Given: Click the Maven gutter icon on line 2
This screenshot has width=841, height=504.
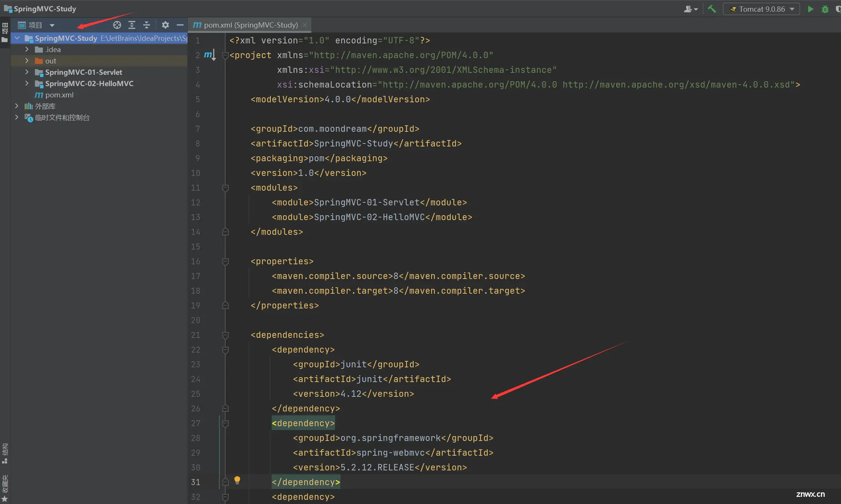Looking at the screenshot, I should (209, 55).
